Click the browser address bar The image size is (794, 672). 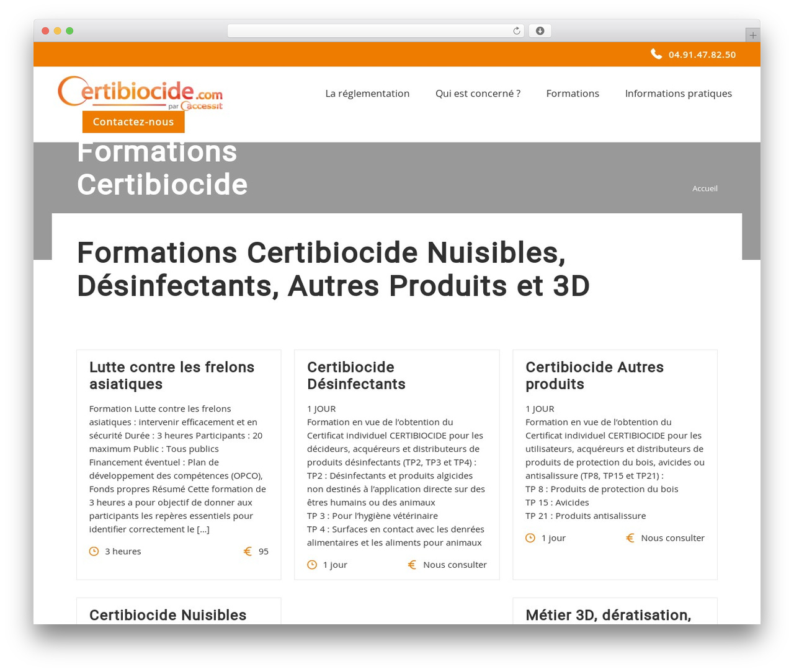(376, 31)
